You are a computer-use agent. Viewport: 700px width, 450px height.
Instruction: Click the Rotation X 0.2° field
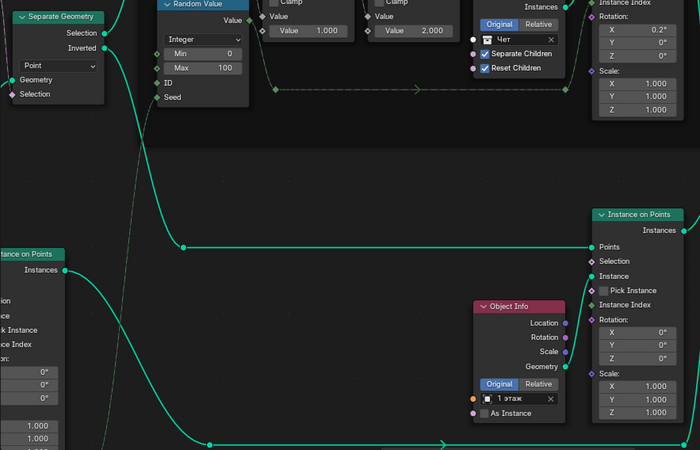coord(638,30)
